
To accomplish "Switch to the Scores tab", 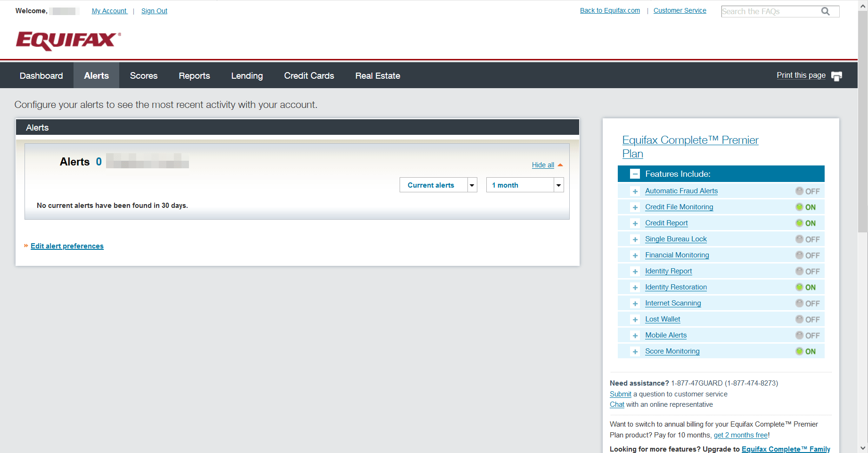I will (144, 76).
